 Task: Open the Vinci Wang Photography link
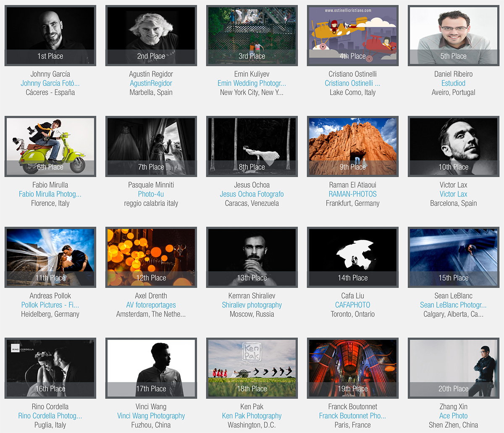(151, 416)
